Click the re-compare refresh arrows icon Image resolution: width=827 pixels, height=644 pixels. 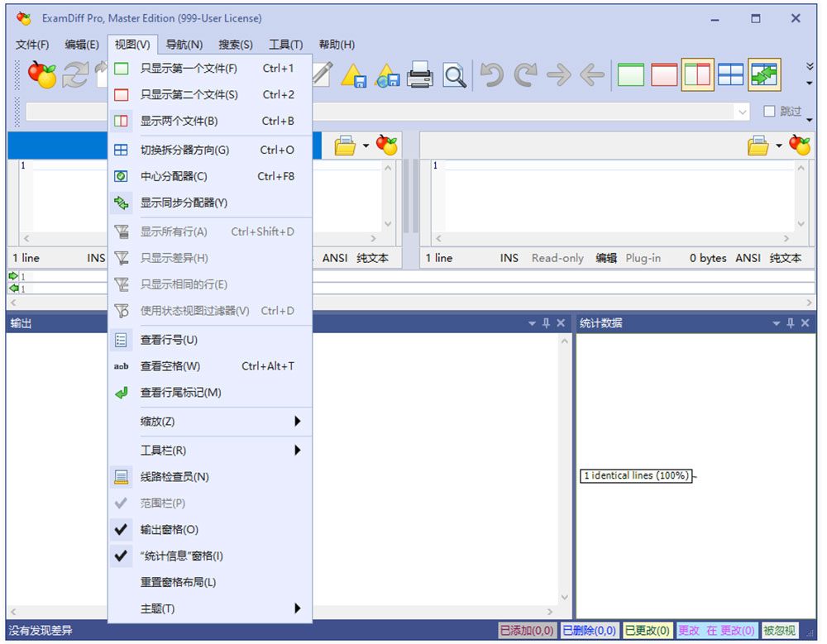[x=75, y=74]
